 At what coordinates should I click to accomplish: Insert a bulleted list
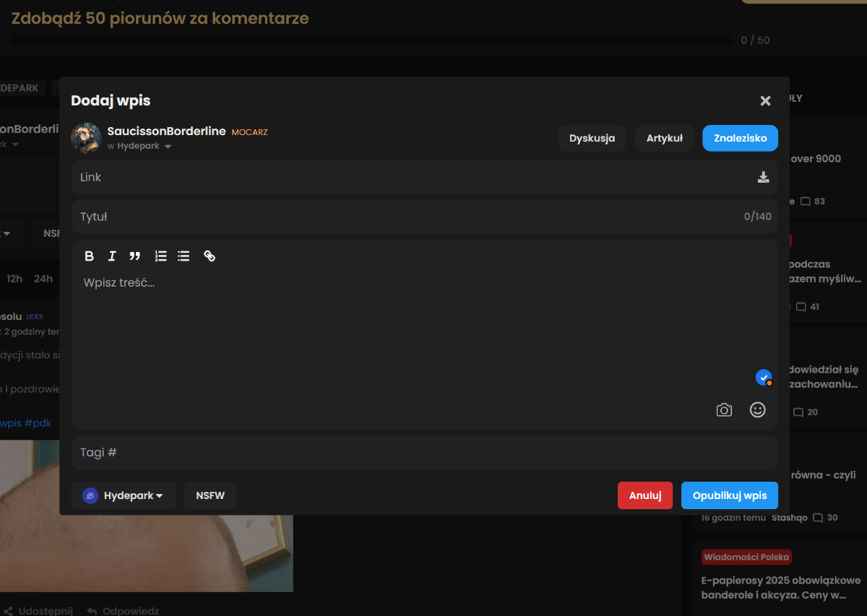(x=184, y=256)
